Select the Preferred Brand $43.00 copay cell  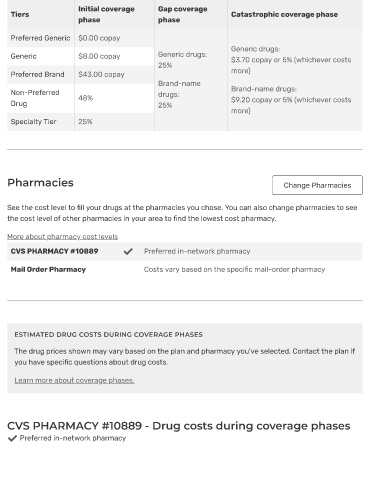[101, 75]
